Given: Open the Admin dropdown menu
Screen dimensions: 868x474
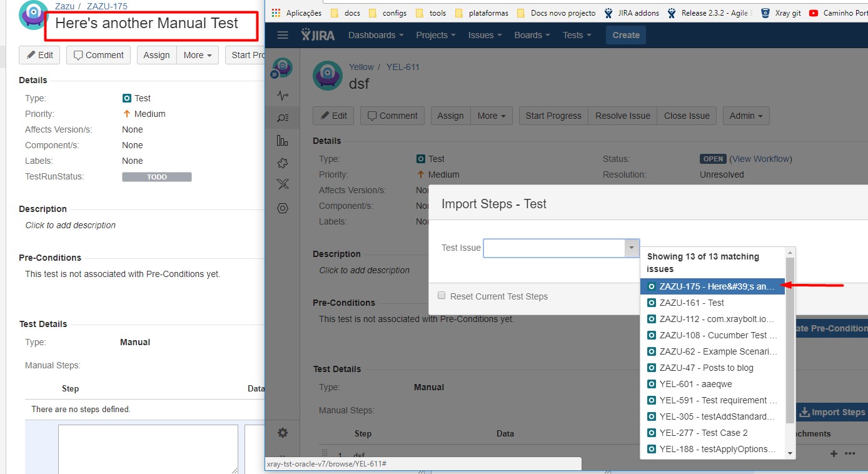Looking at the screenshot, I should coord(745,115).
